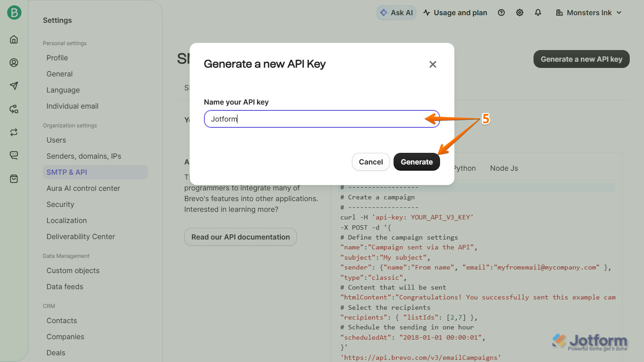
Task: Select the Transactional repeat-arrows icon
Action: (13, 132)
